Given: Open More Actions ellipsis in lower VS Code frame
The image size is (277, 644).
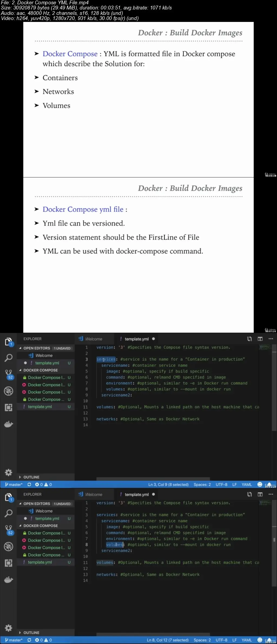Looking at the screenshot, I should (x=271, y=494).
